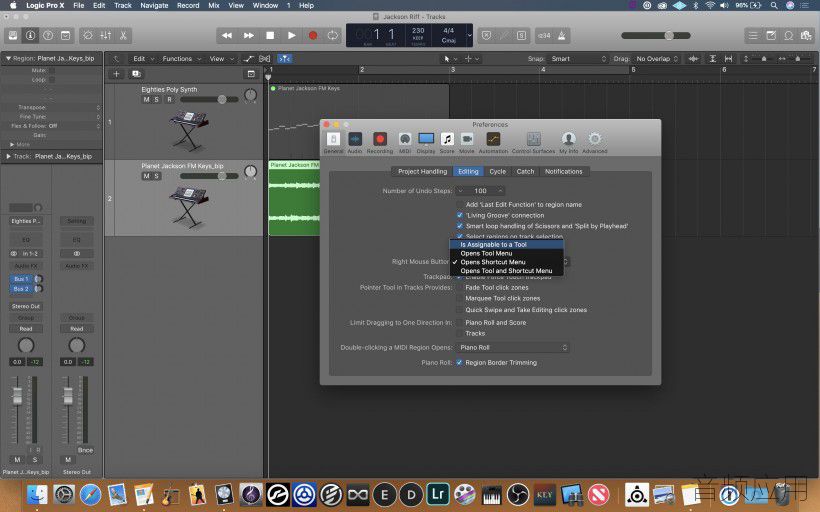Open the Loop Browser button
The width and height of the screenshot is (820, 512).
coord(789,36)
